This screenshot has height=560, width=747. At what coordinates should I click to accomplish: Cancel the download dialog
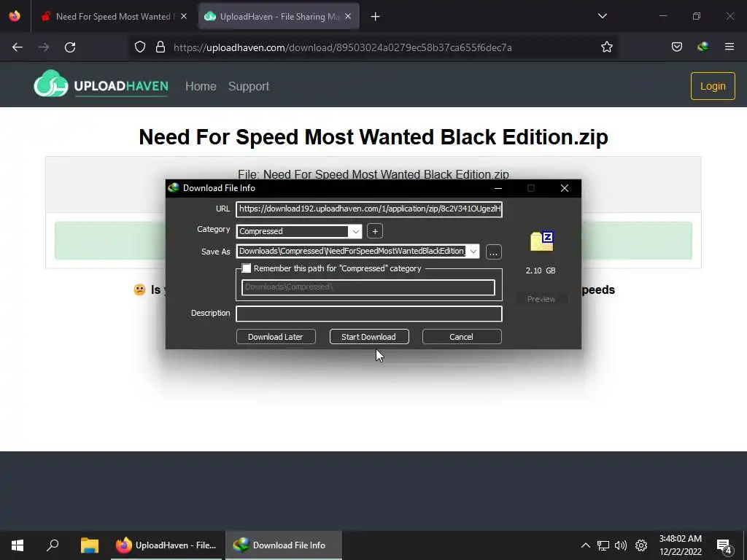click(x=462, y=337)
